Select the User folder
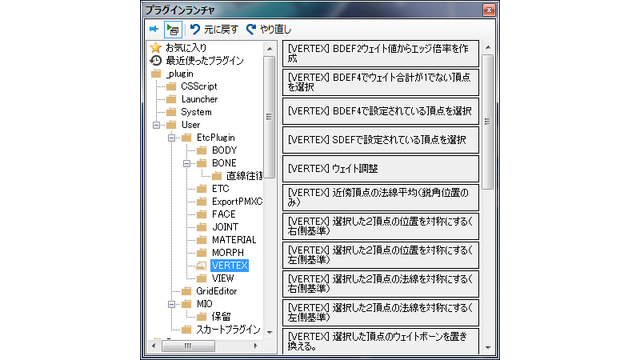640x360 pixels. (190, 125)
